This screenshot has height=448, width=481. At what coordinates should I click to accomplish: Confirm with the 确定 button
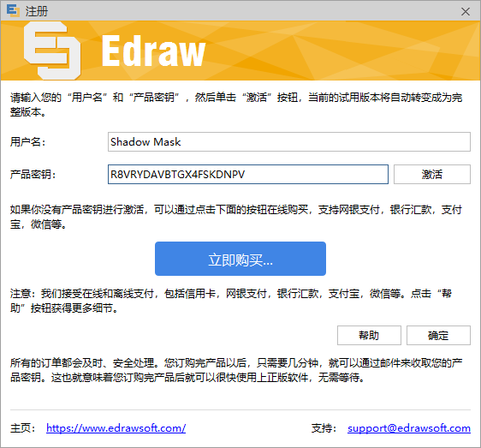[x=438, y=335]
